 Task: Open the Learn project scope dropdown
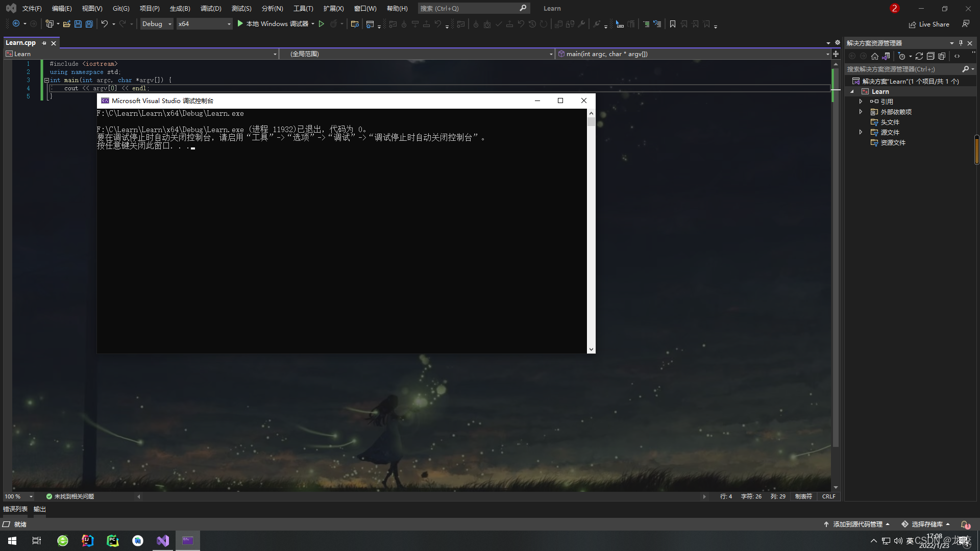pyautogui.click(x=141, y=54)
